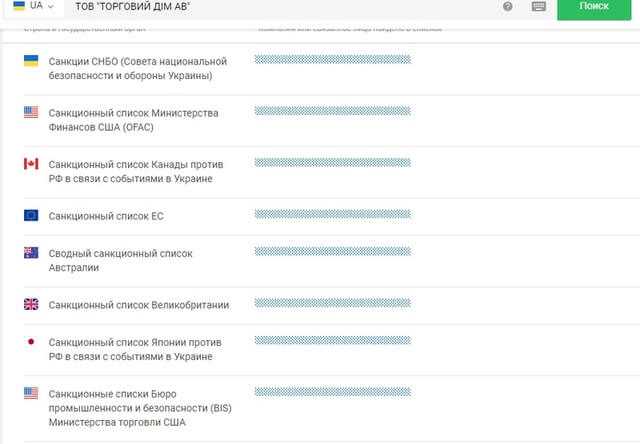
Task: Open the virtual keyboard icon
Action: click(539, 6)
